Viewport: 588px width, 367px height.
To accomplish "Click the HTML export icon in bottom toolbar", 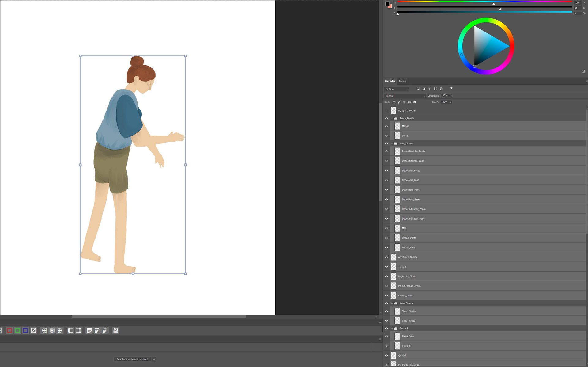I will click(97, 331).
